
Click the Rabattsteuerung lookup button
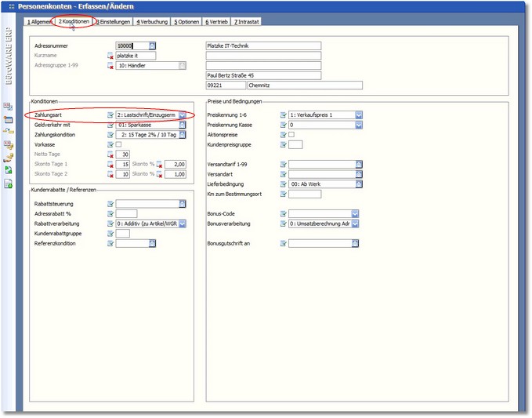coord(182,204)
